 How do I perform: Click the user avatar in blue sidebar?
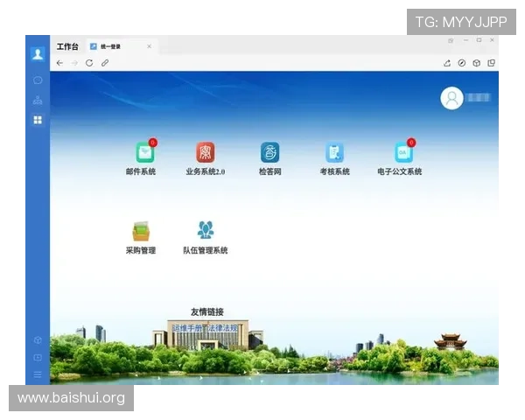click(38, 54)
